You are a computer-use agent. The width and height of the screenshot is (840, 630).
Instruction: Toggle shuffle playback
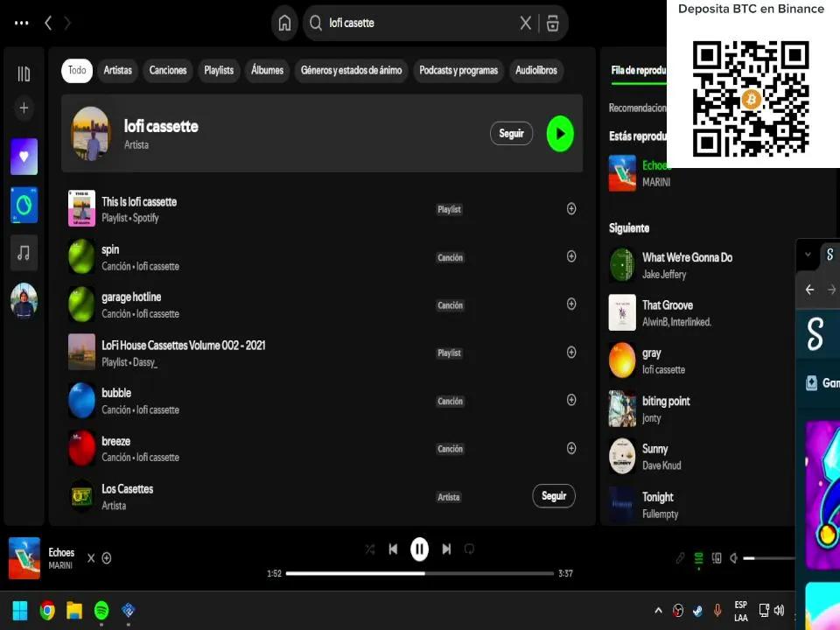click(369, 549)
